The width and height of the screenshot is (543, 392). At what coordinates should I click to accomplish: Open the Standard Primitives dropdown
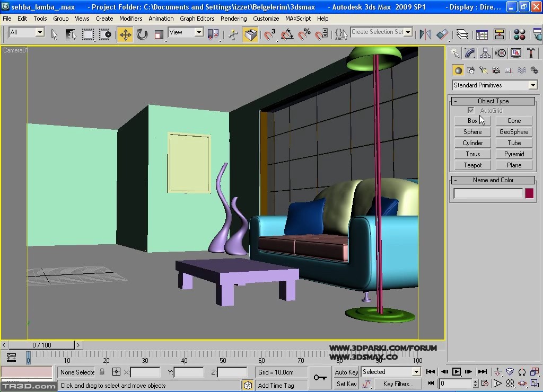coord(495,85)
